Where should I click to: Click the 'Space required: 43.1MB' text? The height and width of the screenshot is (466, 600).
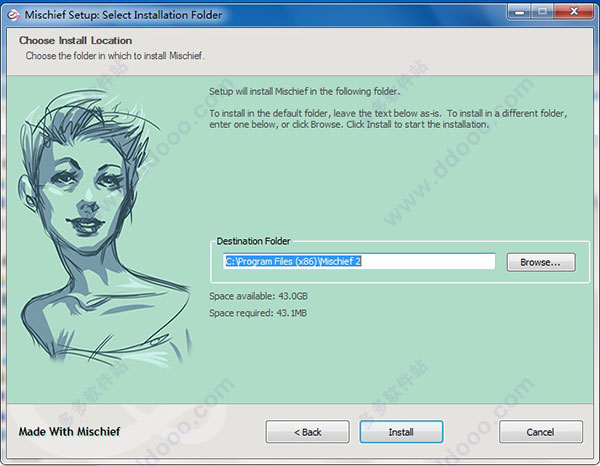[x=258, y=313]
